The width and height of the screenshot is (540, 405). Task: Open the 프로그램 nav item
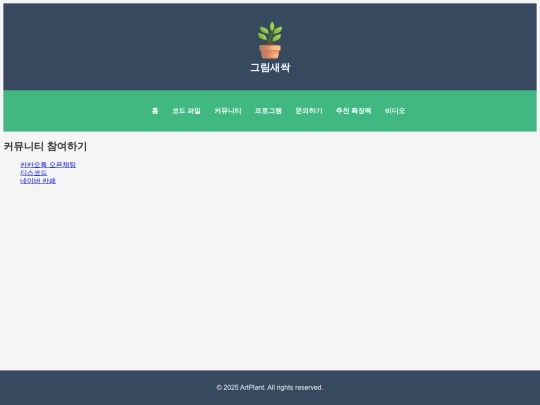[268, 111]
